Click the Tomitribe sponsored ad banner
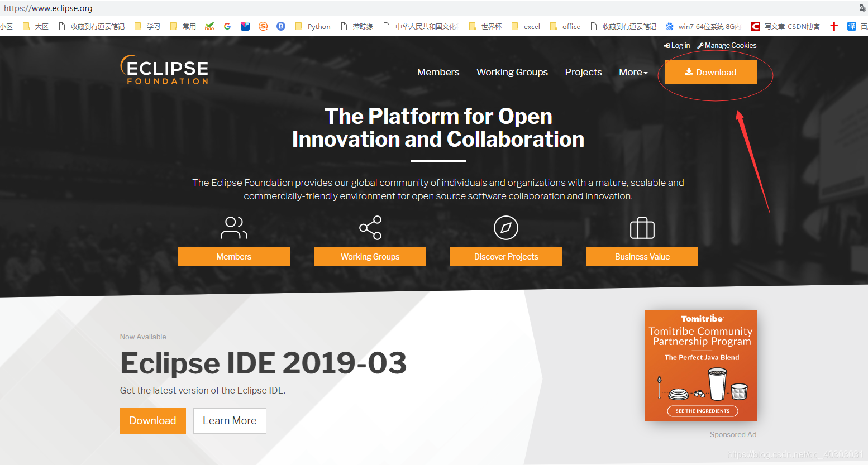The height and width of the screenshot is (465, 868). pos(701,366)
